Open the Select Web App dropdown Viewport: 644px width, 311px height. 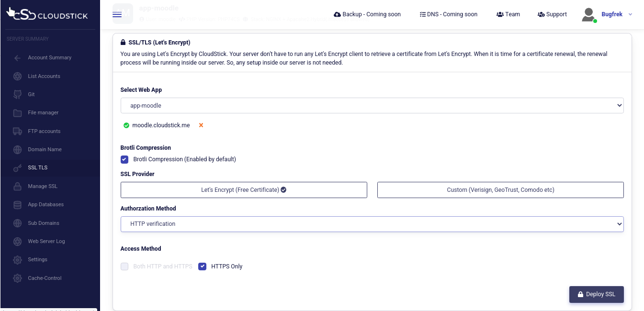tap(372, 105)
